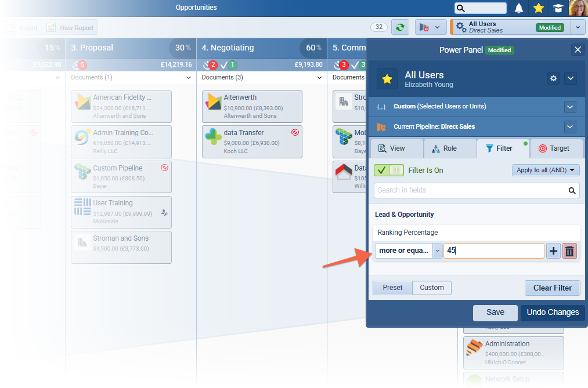The image size is (588, 388).
Task: Close the Power Panel
Action: (x=578, y=50)
